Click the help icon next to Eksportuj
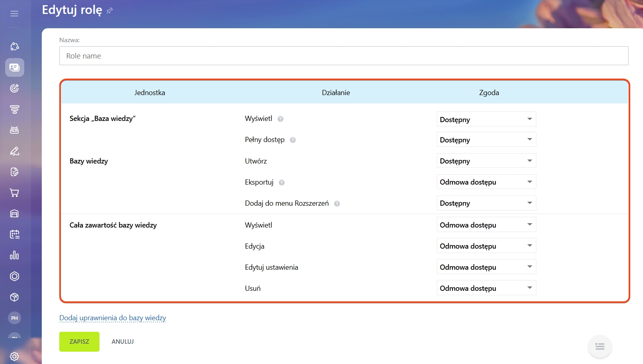Image resolution: width=643 pixels, height=364 pixels. click(282, 183)
